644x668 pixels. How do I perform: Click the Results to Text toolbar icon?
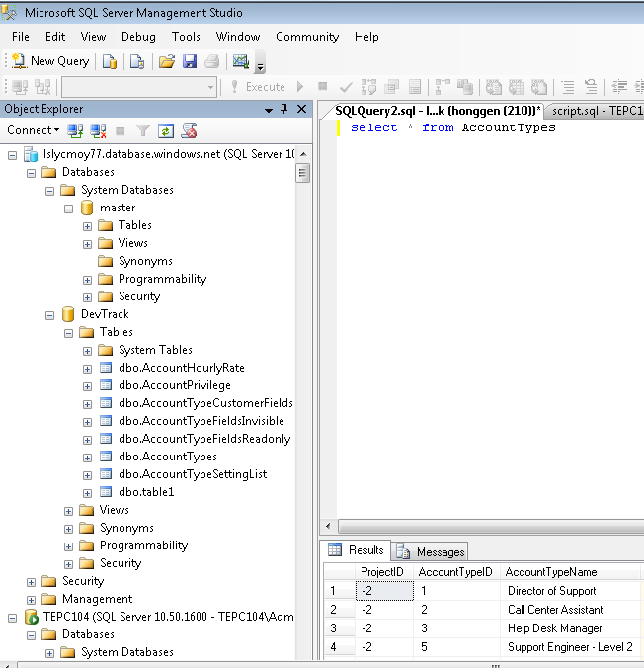pos(494,87)
